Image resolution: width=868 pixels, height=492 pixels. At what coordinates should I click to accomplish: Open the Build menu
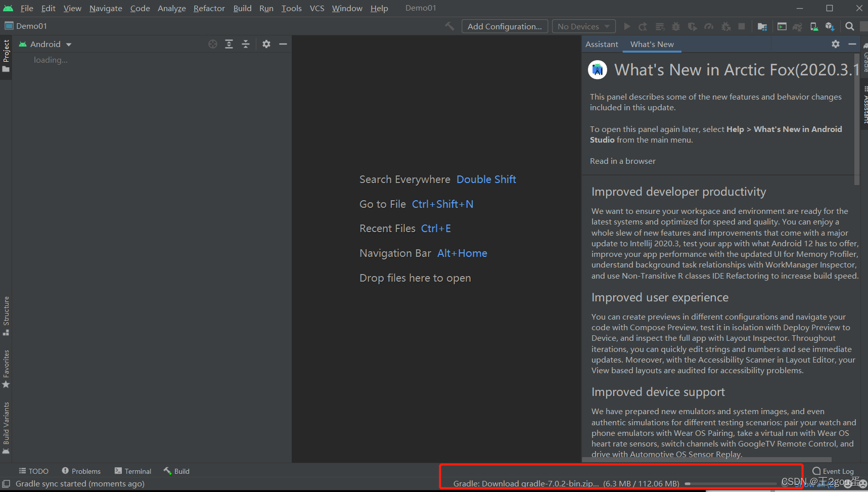click(x=243, y=8)
